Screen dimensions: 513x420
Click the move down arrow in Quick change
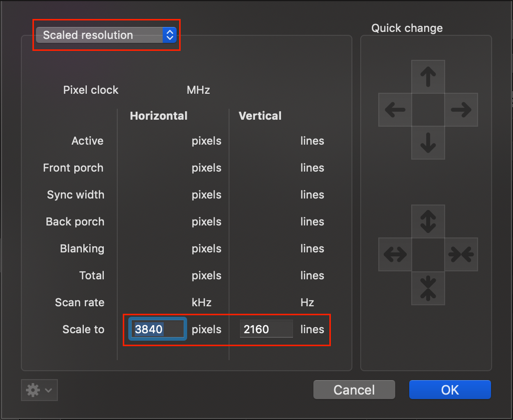[428, 143]
